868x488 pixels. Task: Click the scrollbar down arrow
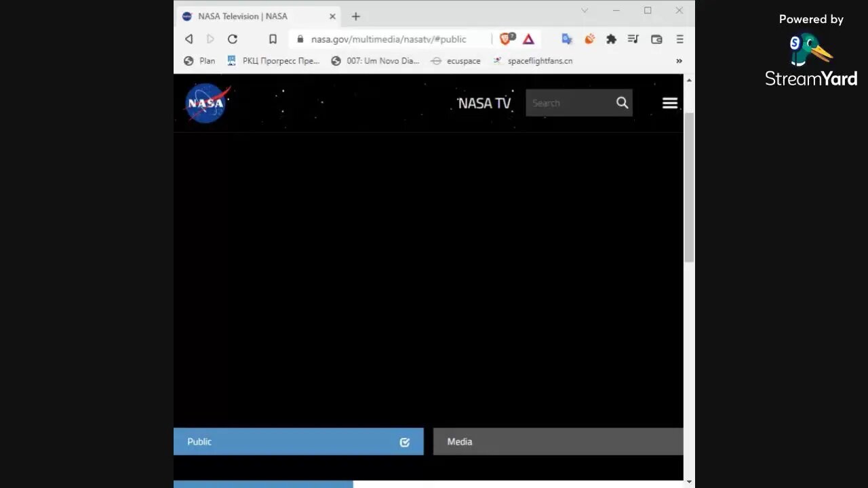click(689, 482)
